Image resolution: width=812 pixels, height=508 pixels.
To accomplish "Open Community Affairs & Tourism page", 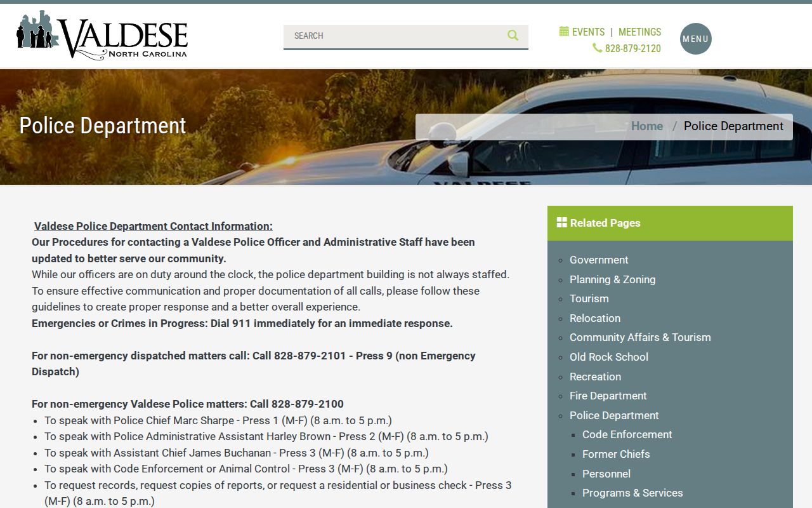I will 640,337.
